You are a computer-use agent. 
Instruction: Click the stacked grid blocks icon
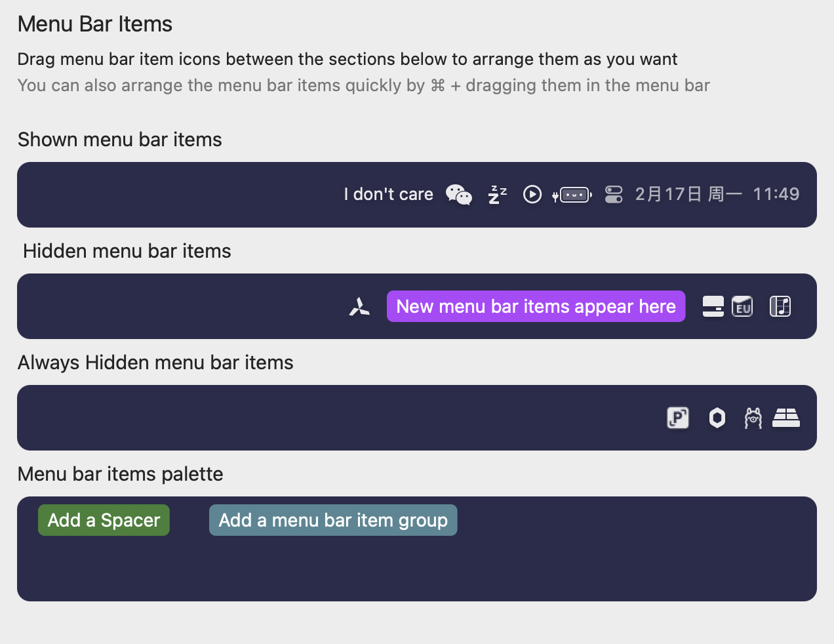785,418
